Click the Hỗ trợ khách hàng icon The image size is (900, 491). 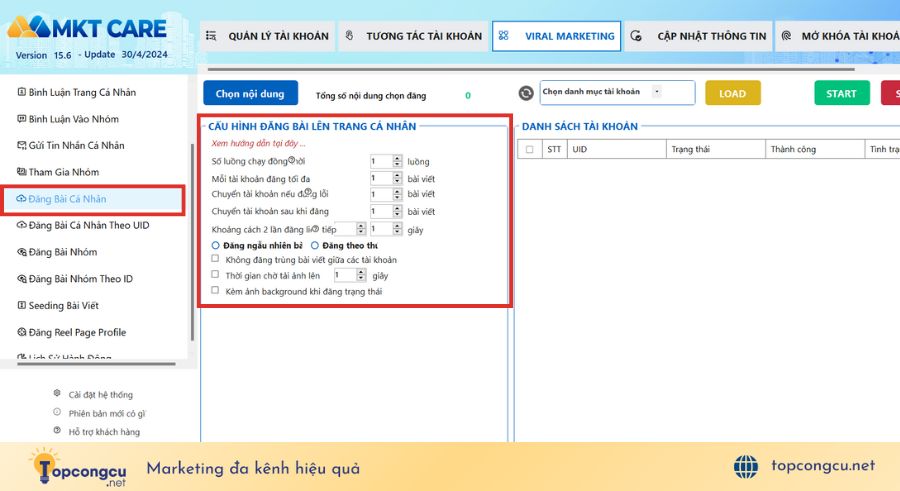(x=57, y=430)
